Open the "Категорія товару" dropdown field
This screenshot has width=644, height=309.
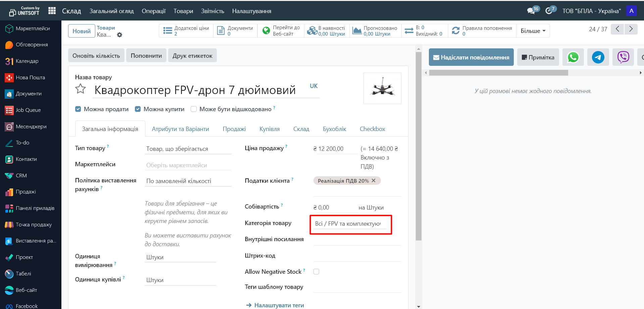click(350, 224)
